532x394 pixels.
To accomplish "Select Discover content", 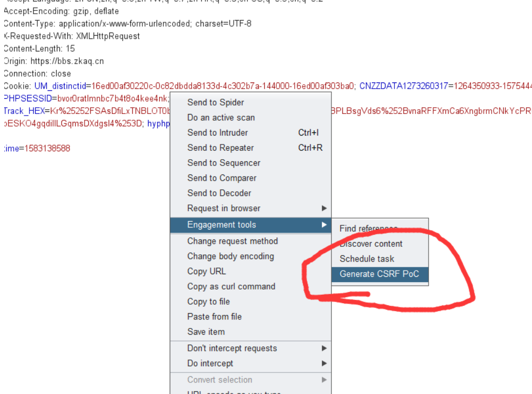I will (380, 244).
